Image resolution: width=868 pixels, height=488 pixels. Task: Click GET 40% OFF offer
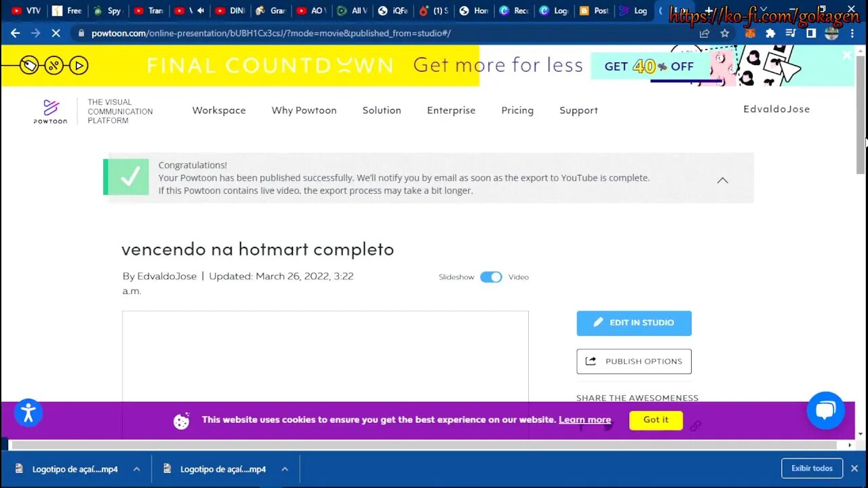click(649, 66)
